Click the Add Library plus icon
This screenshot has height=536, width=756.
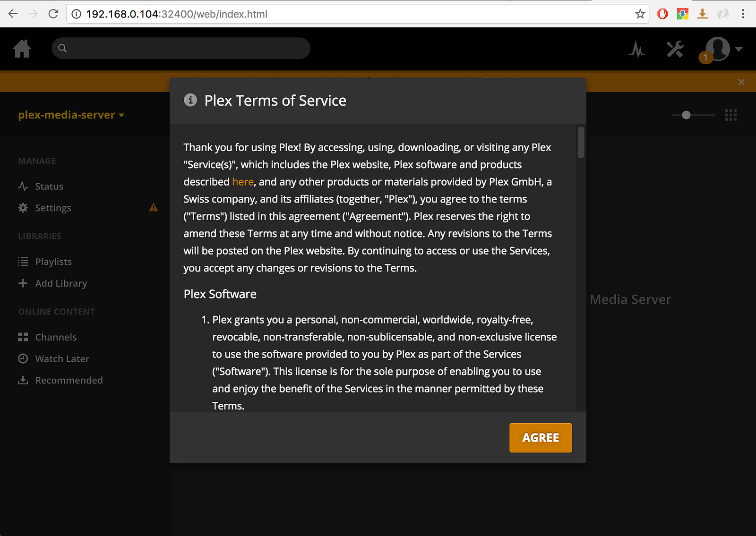pos(23,283)
